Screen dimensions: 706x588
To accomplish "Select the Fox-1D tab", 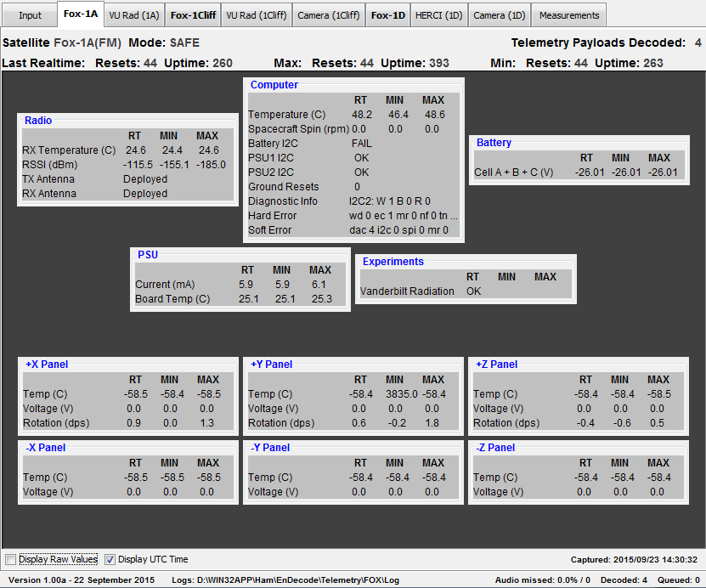I will [x=388, y=15].
